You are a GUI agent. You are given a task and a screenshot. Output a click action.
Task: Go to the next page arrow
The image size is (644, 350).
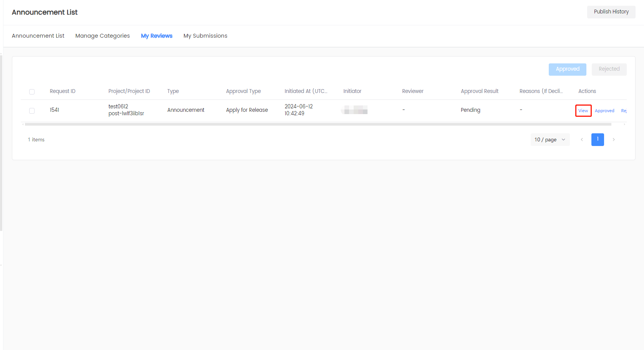614,139
